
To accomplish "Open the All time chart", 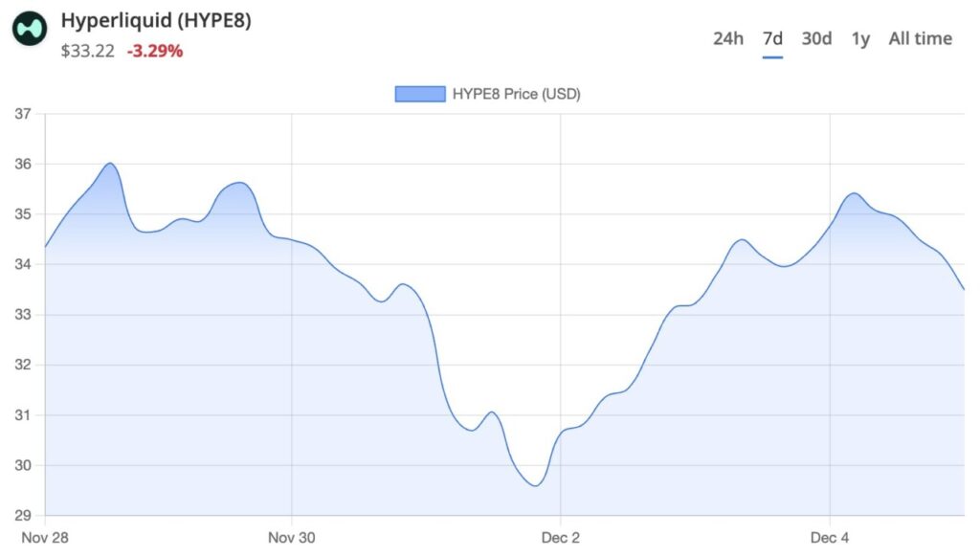I will point(919,38).
